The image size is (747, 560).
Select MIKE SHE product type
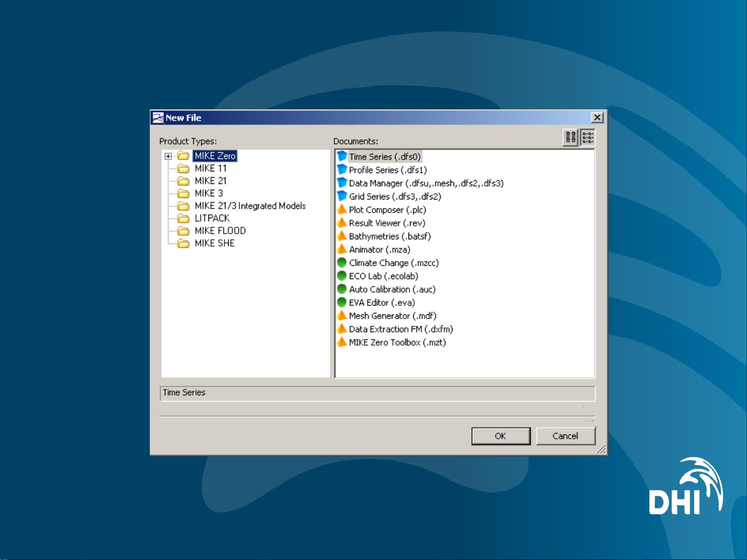click(x=215, y=243)
